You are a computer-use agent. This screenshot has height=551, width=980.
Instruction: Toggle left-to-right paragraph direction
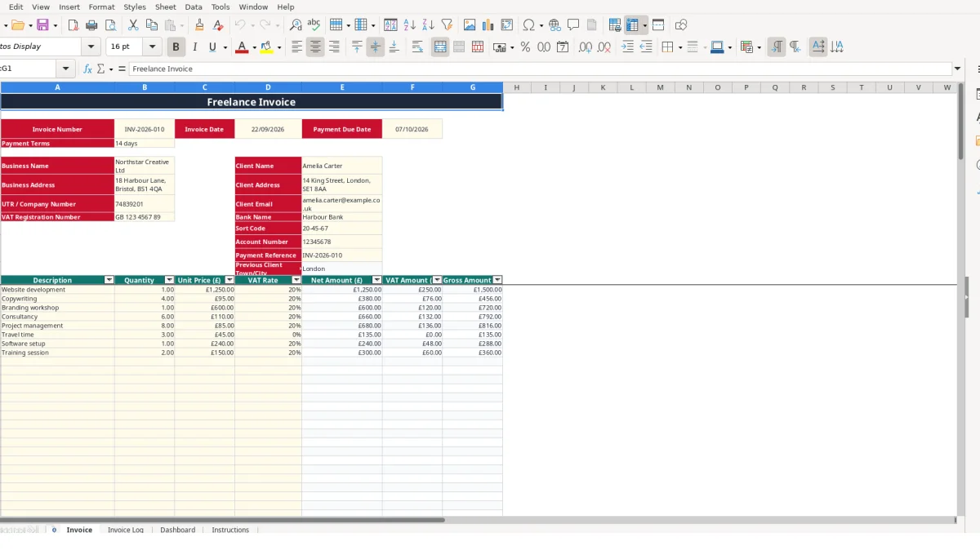[x=777, y=47]
